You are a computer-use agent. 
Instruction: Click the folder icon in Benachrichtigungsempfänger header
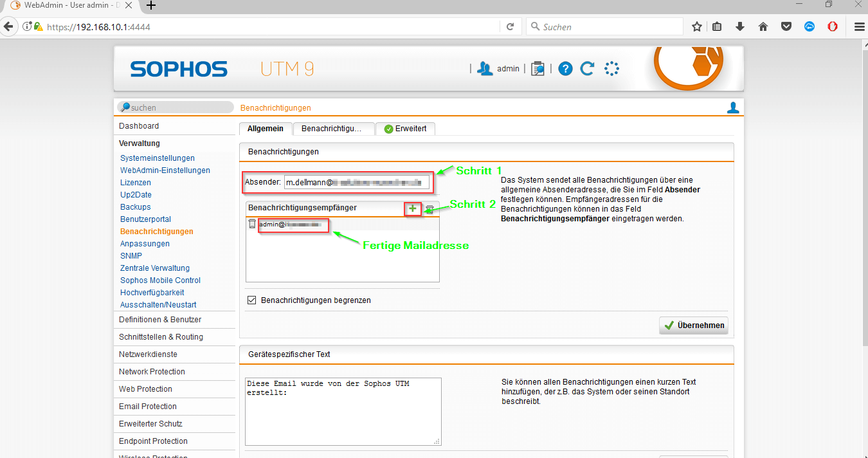click(429, 209)
